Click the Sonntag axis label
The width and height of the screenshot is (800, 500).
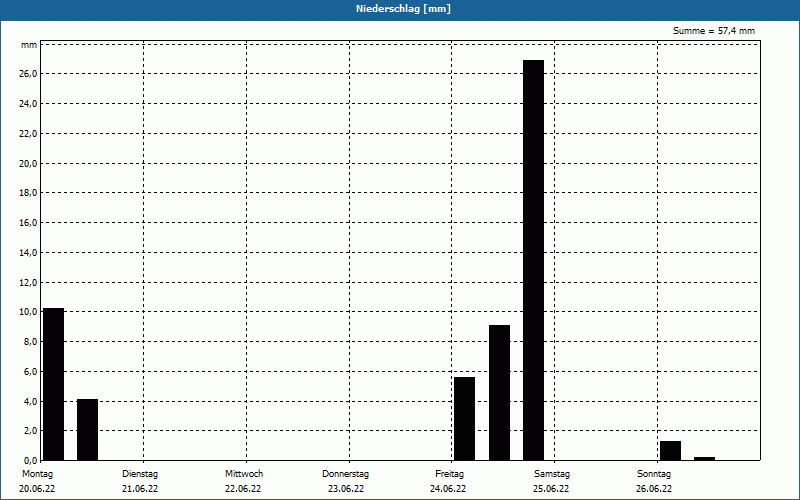point(654,474)
